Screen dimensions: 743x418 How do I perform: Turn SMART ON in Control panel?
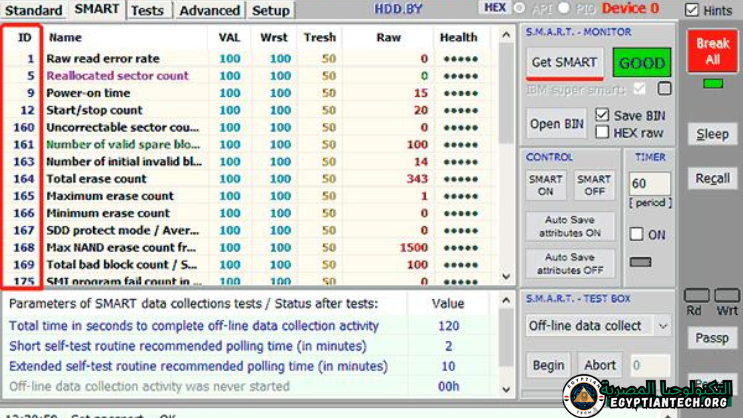click(545, 185)
